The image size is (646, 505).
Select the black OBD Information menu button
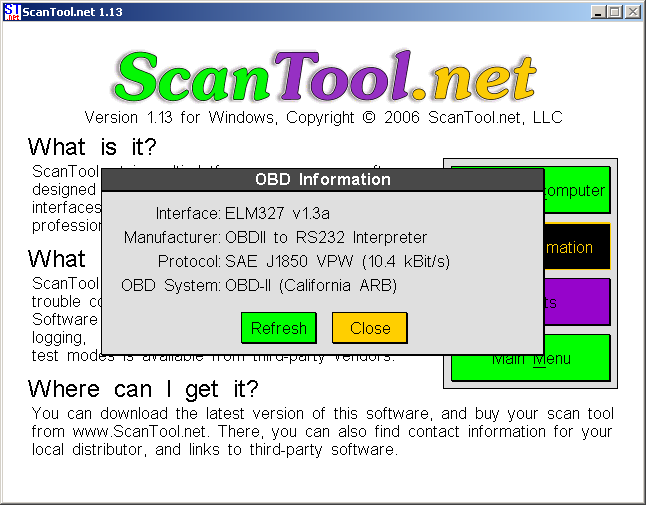click(x=577, y=247)
